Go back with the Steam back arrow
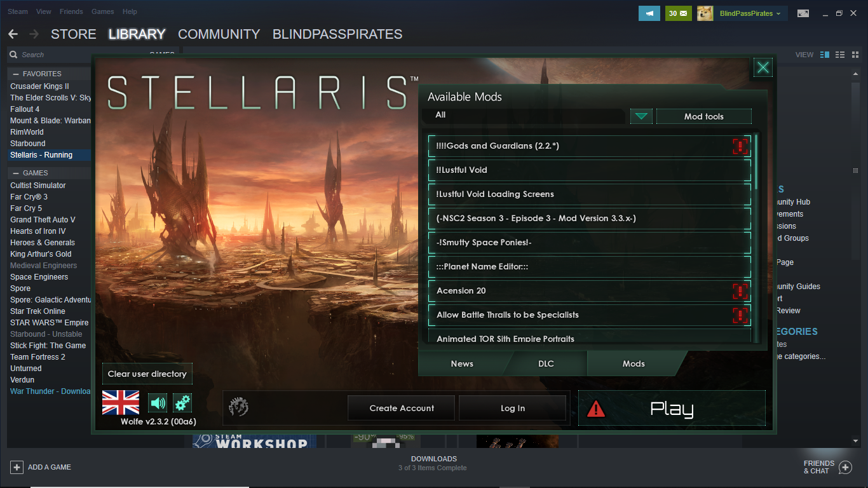 [13, 34]
